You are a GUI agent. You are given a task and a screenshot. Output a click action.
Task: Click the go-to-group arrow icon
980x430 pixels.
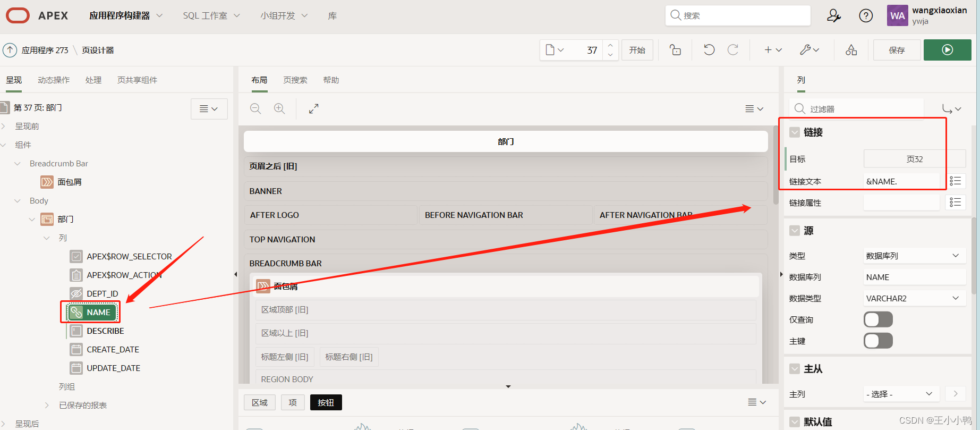click(951, 108)
